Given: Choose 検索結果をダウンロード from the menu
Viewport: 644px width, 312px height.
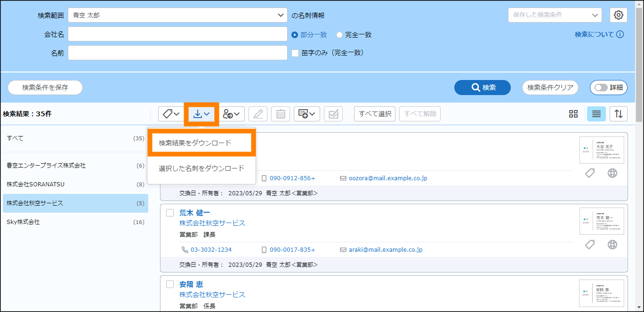Looking at the screenshot, I should (x=201, y=143).
